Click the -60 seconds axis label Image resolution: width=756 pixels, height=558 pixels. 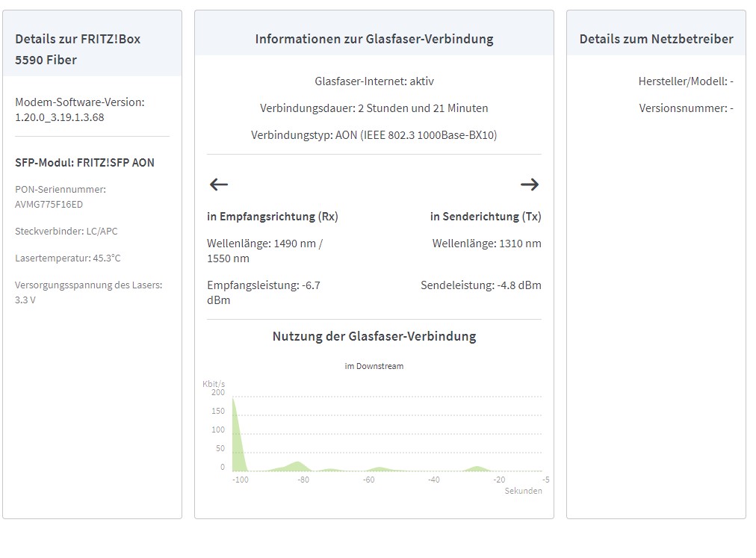point(368,480)
